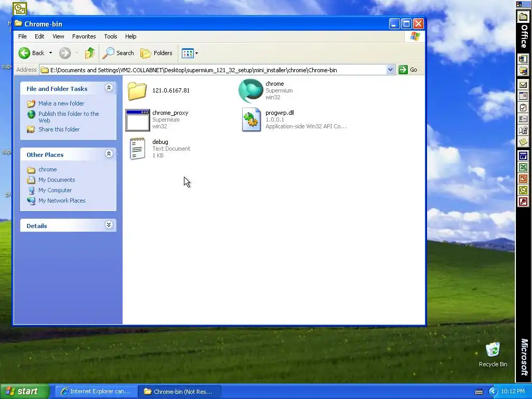This screenshot has height=399, width=532.
Task: Open the File menu
Action: point(22,36)
